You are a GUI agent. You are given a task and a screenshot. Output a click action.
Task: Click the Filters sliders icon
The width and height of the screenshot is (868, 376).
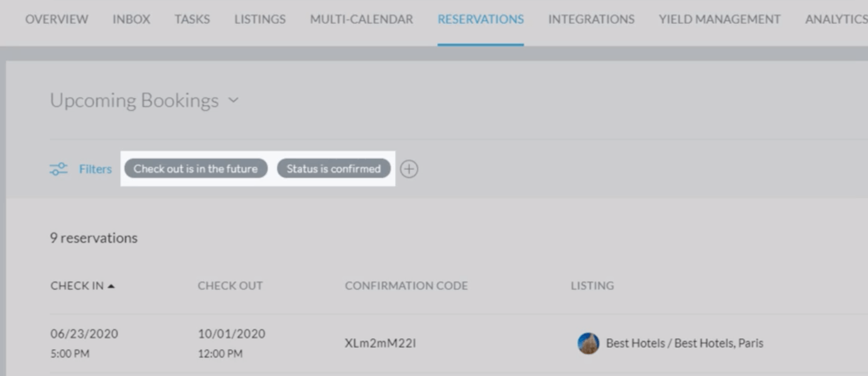click(x=58, y=169)
